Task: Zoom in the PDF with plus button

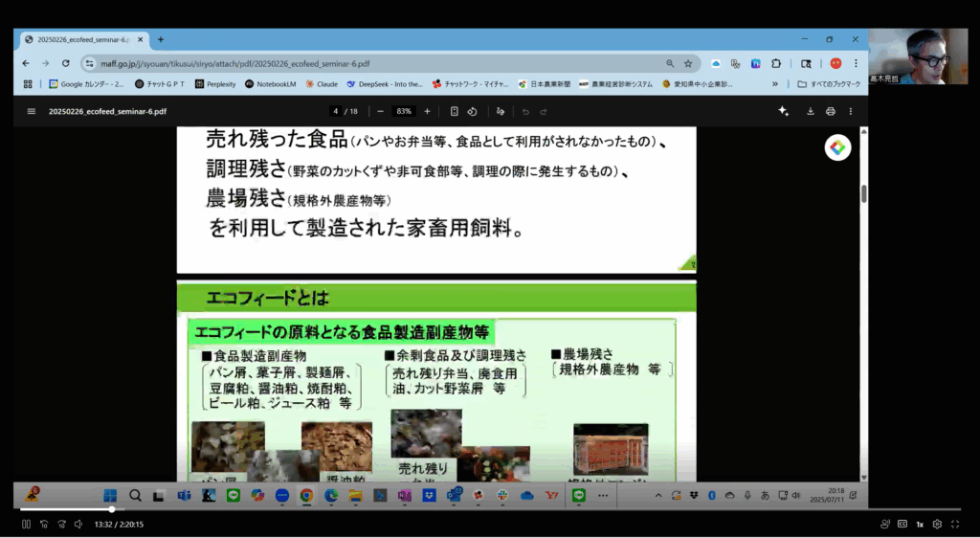Action: tap(428, 112)
